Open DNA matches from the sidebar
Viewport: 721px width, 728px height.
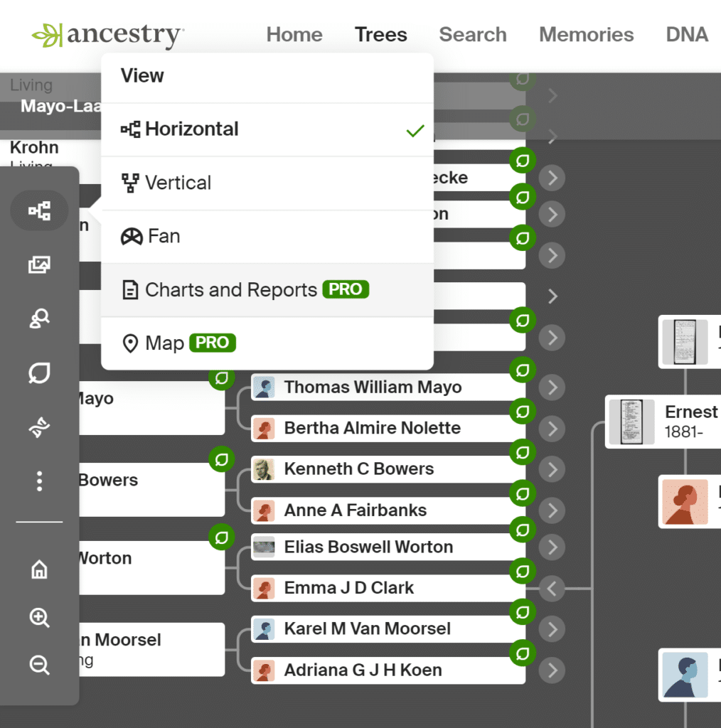point(39,427)
